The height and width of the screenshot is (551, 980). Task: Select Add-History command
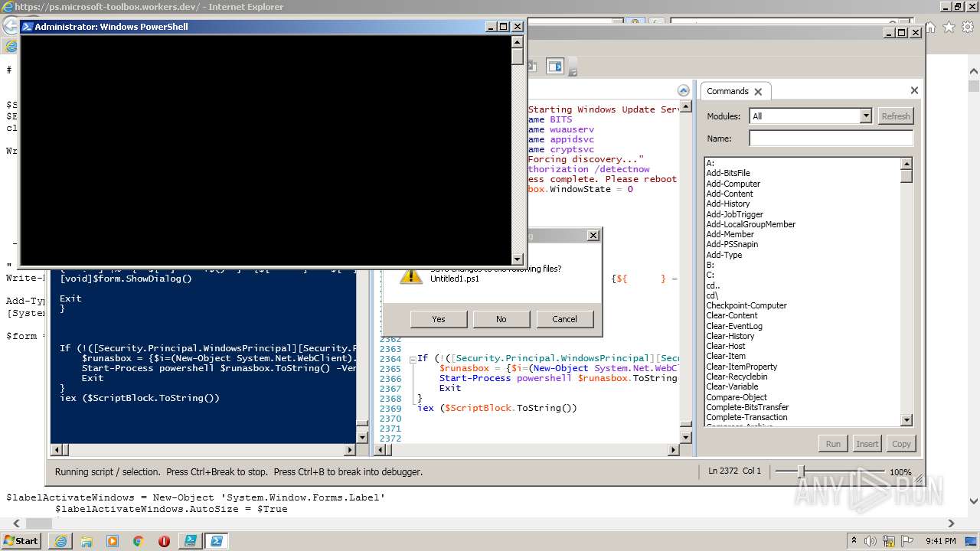click(728, 204)
